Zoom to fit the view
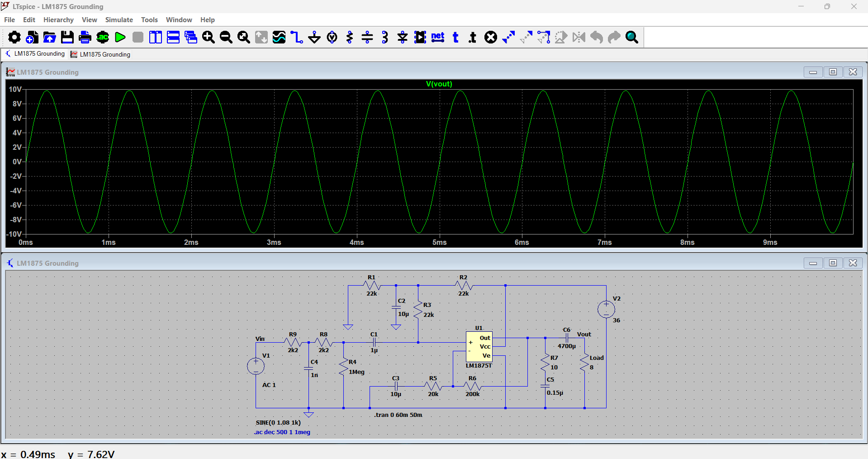The image size is (868, 459). [244, 37]
